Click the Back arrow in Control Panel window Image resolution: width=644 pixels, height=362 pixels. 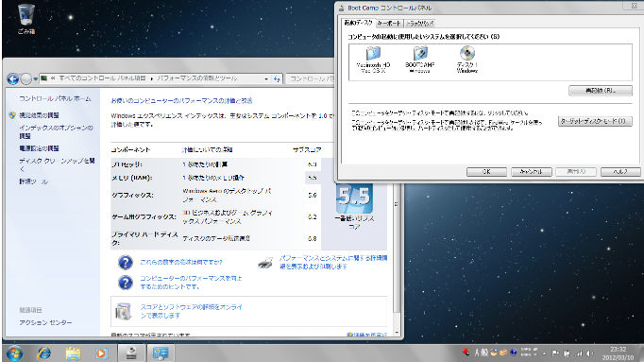coord(13,78)
